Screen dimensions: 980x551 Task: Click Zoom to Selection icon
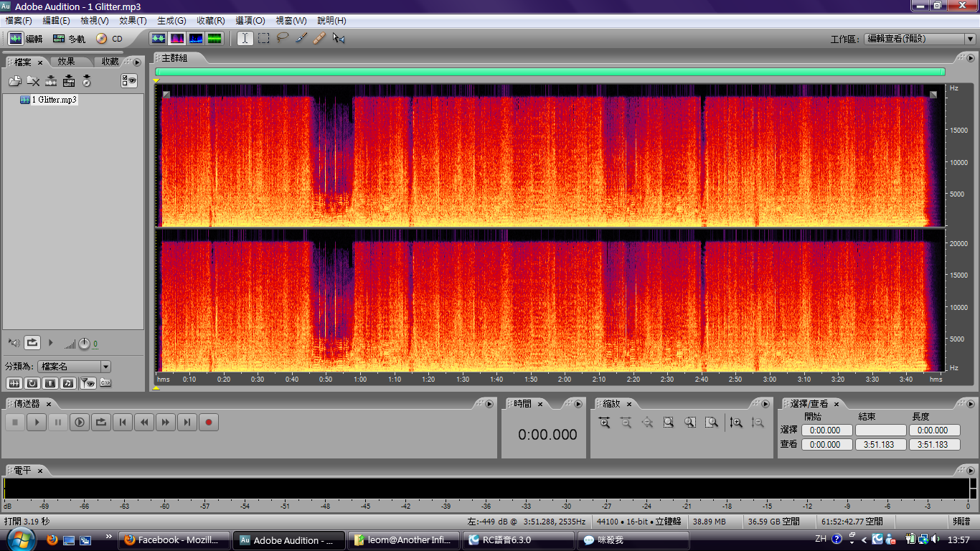[669, 423]
